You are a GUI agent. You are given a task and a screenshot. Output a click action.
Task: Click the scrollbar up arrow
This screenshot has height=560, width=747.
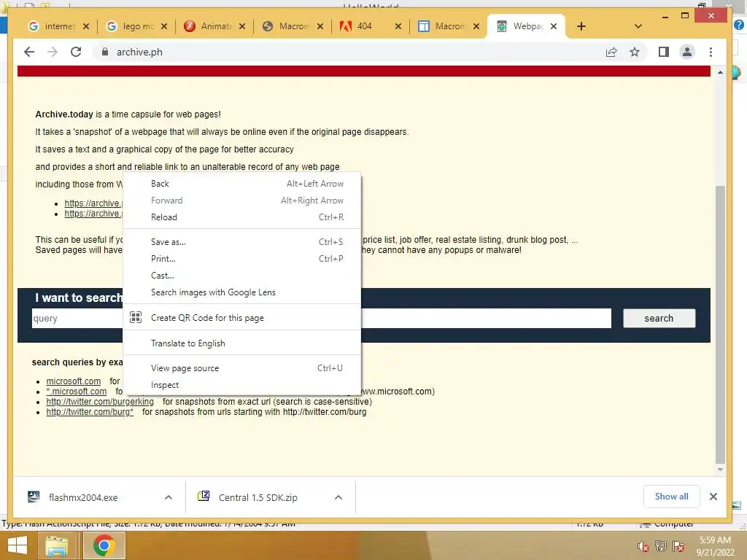[x=720, y=72]
